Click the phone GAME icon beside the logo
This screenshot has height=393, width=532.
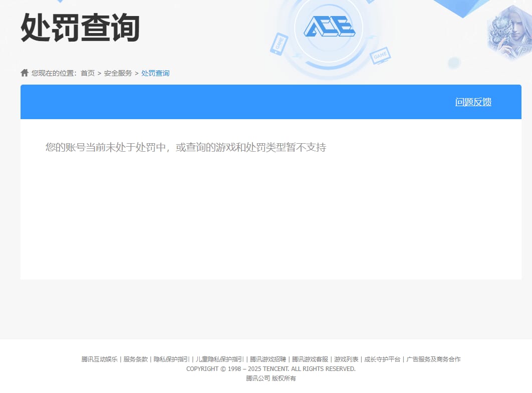(x=279, y=44)
